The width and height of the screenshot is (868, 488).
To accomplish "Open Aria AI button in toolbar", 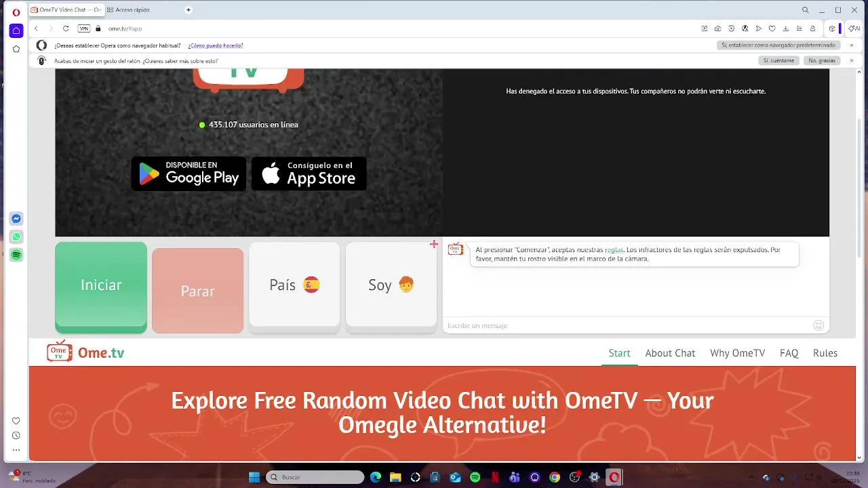I will point(854,28).
